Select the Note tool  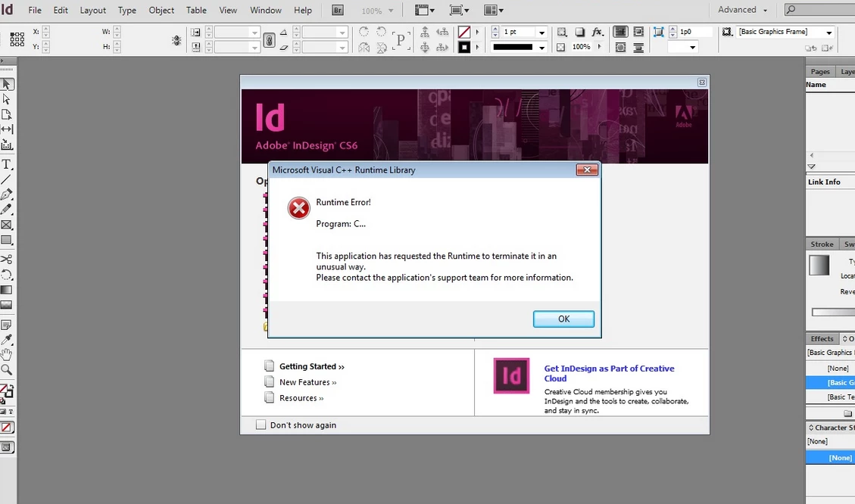(x=7, y=325)
